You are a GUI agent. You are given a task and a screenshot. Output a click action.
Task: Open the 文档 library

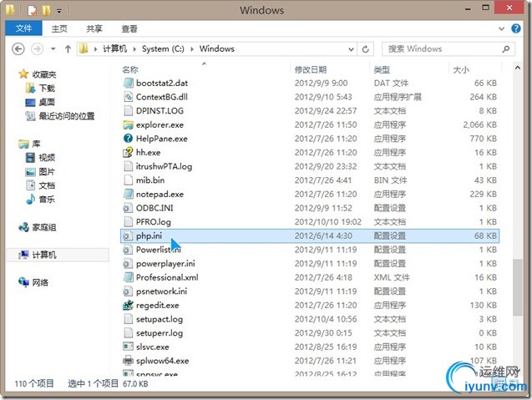[47, 185]
